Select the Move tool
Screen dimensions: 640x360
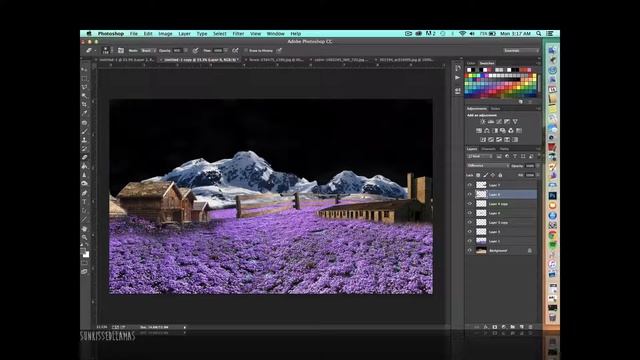[x=84, y=69]
